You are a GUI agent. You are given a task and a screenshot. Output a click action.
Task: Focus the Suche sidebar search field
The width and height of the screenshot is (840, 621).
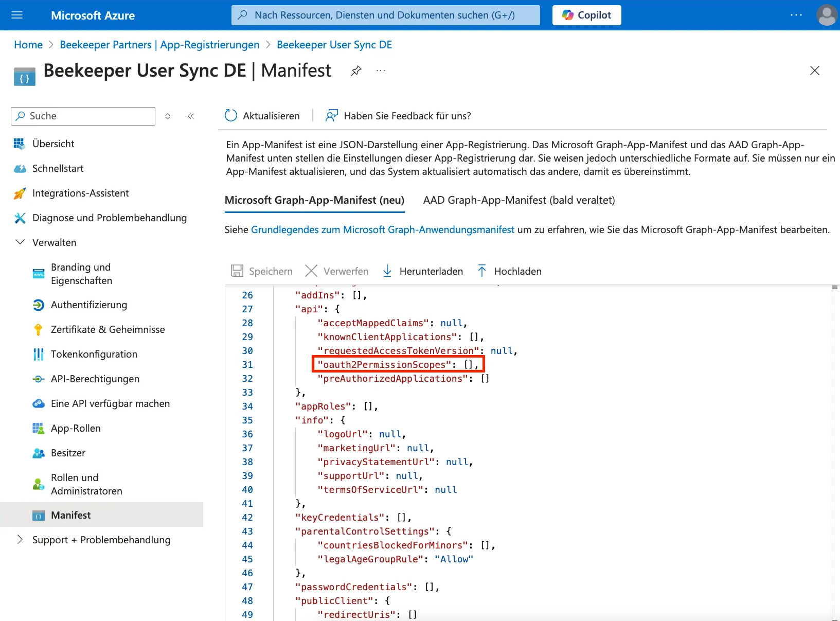pyautogui.click(x=83, y=116)
